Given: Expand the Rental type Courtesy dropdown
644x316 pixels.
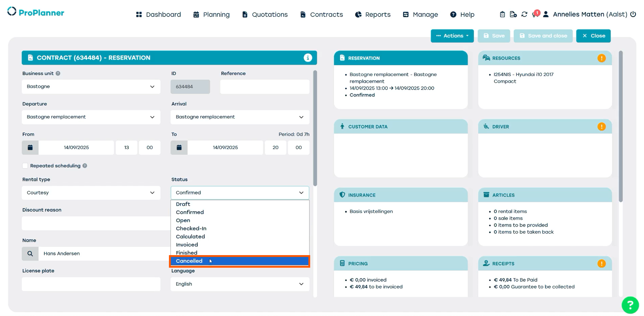Looking at the screenshot, I should point(91,193).
